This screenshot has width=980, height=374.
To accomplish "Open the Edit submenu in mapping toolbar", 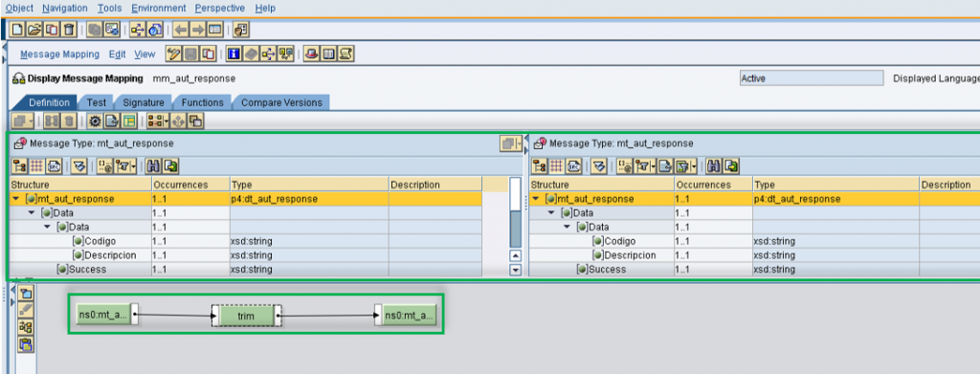I will (118, 55).
